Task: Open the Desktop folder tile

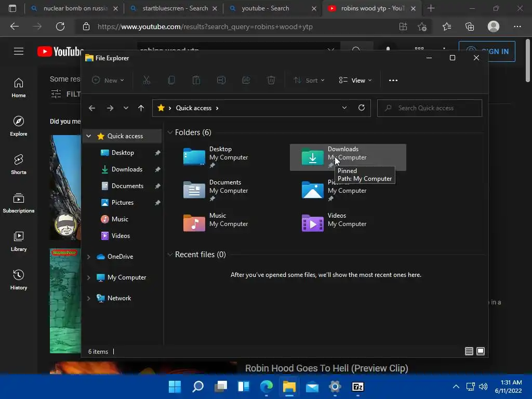Action: [229, 157]
